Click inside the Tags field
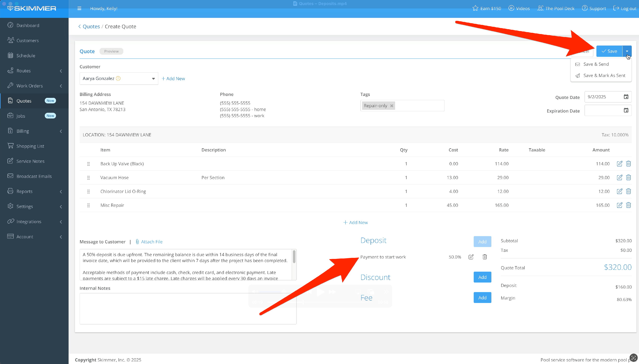Viewport: 639px width, 364px height. click(x=419, y=106)
